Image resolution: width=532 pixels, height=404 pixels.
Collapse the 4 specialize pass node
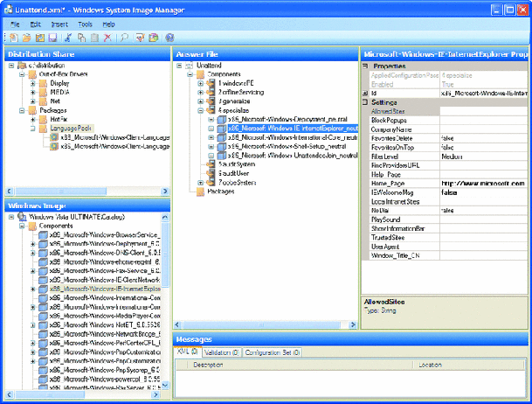point(201,110)
